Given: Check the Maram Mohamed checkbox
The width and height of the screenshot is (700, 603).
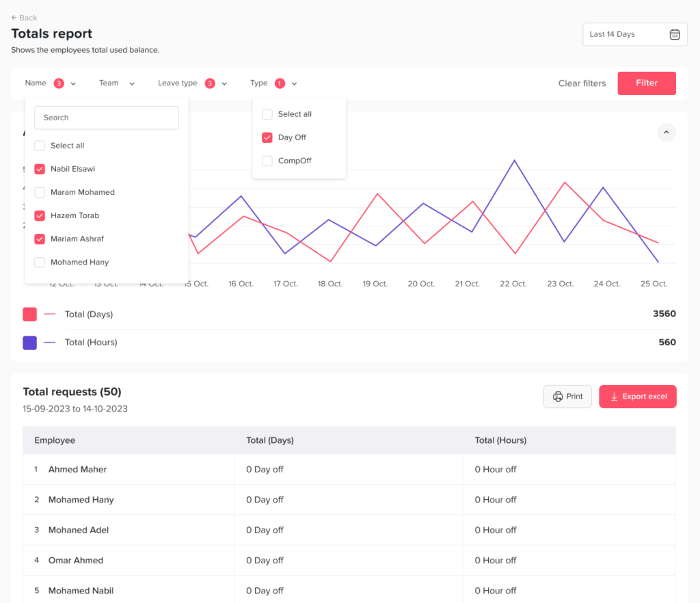Looking at the screenshot, I should tap(40, 192).
